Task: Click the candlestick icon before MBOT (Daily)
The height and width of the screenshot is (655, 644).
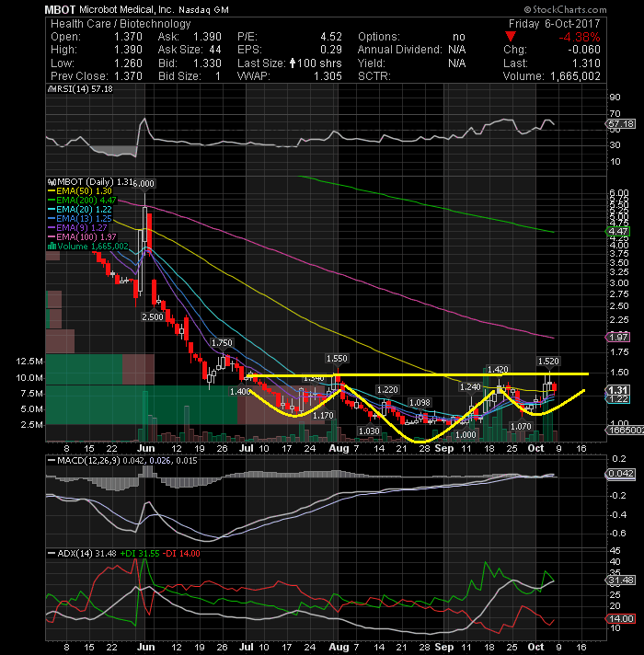Action: (x=52, y=182)
